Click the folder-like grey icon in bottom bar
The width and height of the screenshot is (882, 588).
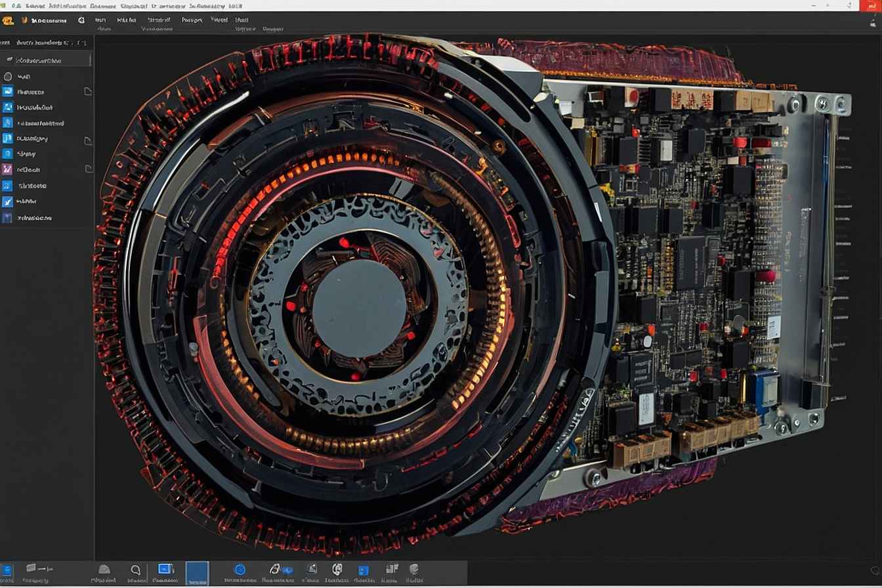pyautogui.click(x=31, y=568)
